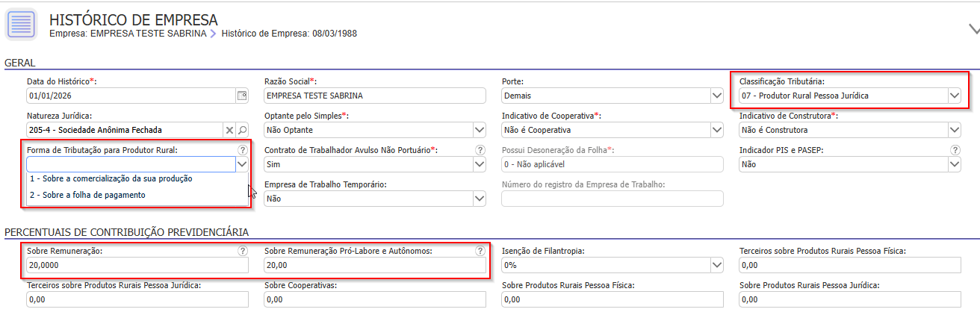
Task: Open the Indicativo de Construtora combo box
Action: pos(954,130)
